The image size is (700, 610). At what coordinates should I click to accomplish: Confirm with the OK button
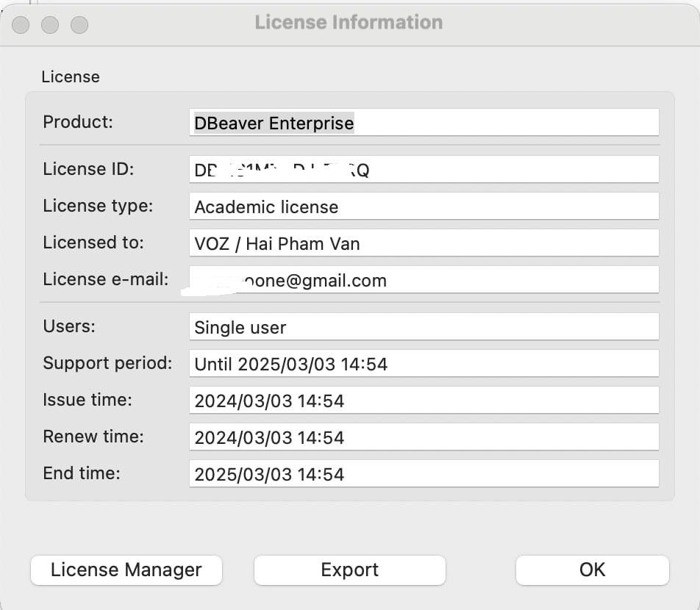tap(593, 570)
